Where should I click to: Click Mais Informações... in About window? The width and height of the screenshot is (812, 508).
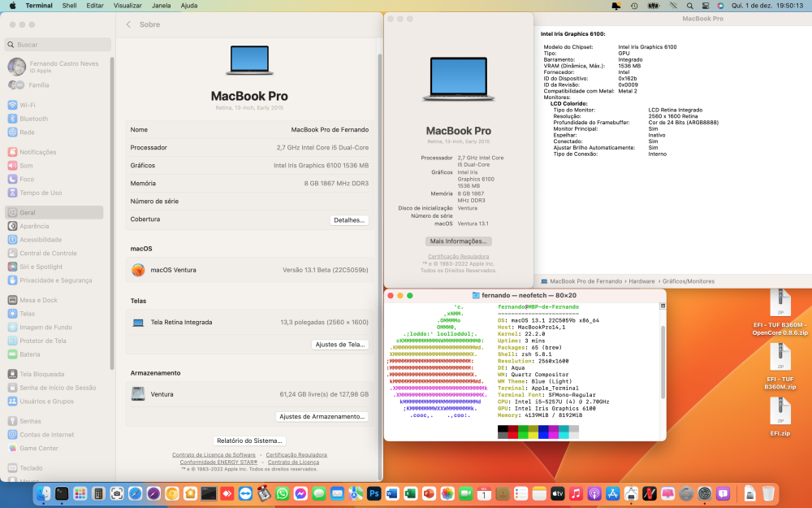point(458,241)
